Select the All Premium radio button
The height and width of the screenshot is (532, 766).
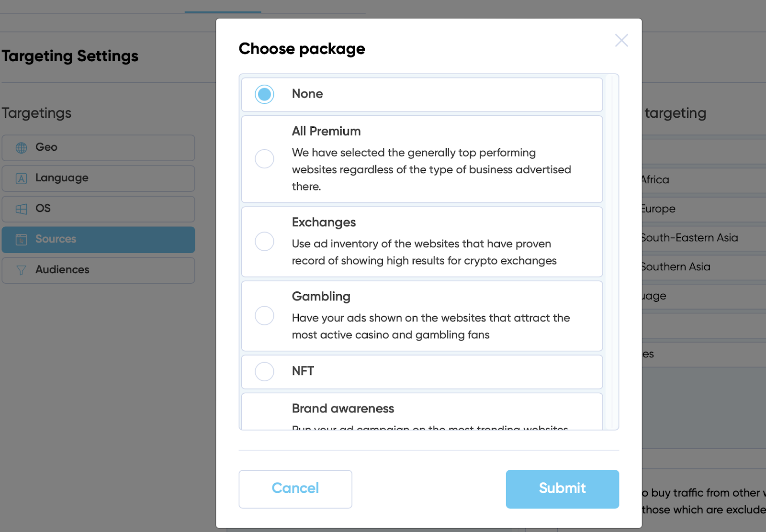tap(264, 159)
